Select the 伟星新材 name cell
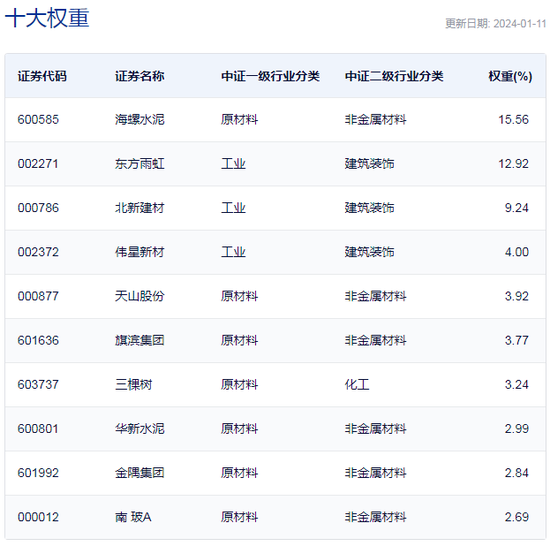Viewport: 550px width, 546px height. click(140, 252)
